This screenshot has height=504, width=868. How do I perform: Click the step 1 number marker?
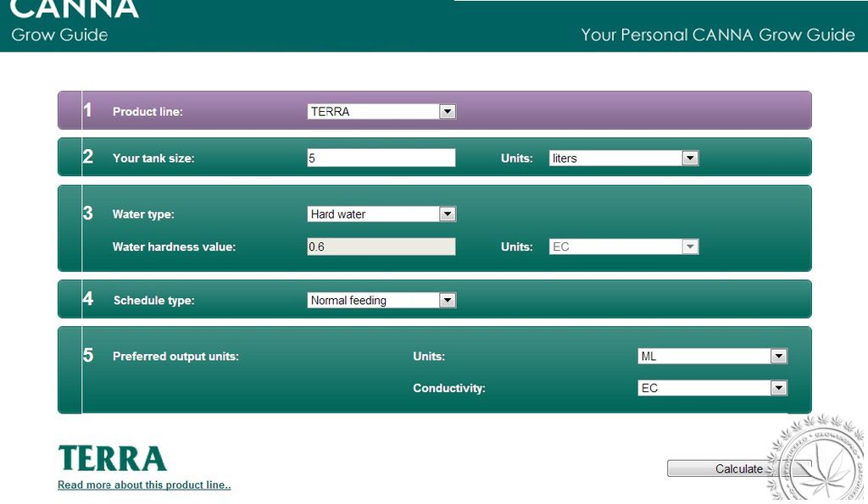[x=87, y=109]
